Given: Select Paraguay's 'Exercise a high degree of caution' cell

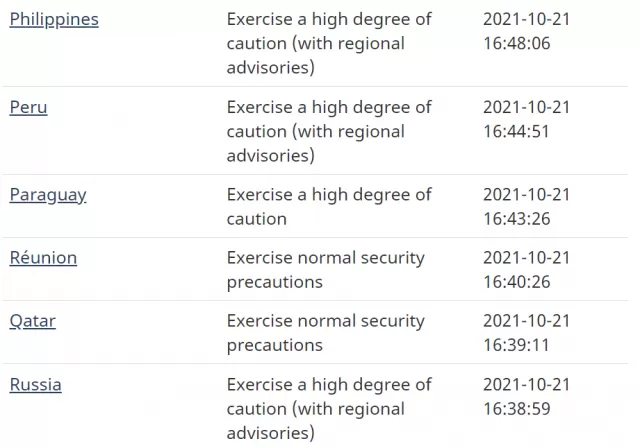Looking at the screenshot, I should [x=329, y=207].
